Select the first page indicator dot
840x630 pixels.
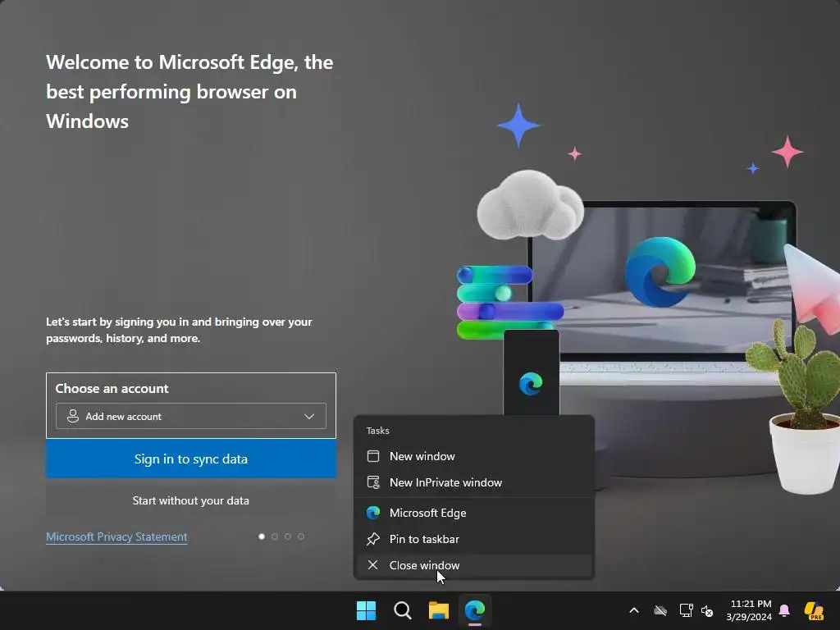coord(262,536)
